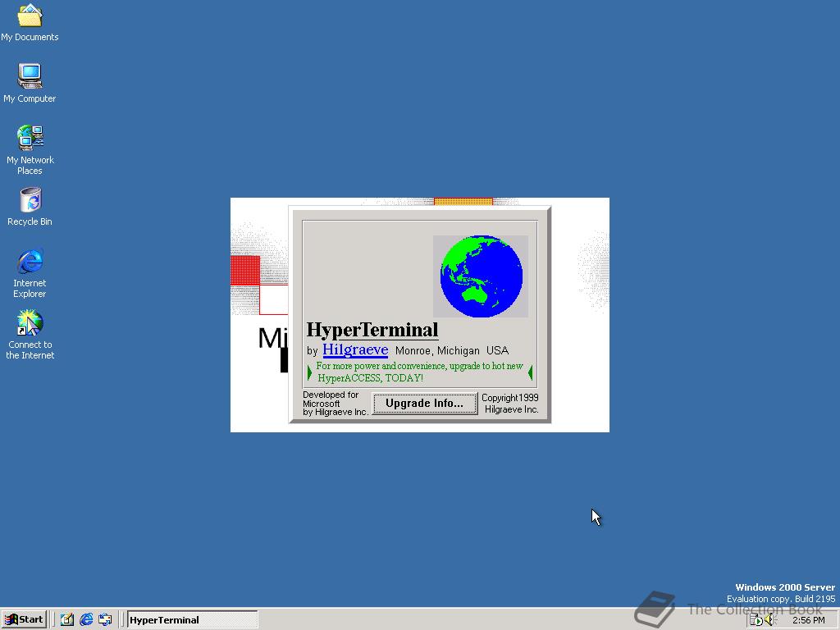Select the Connect to the Internet shortcut

coord(30,335)
